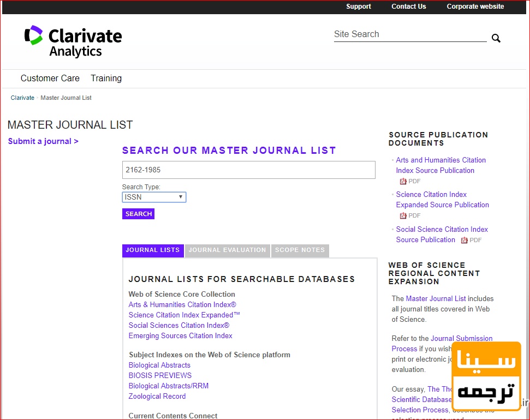
Task: Click the journal search field containing 2162-1985
Action: point(248,170)
